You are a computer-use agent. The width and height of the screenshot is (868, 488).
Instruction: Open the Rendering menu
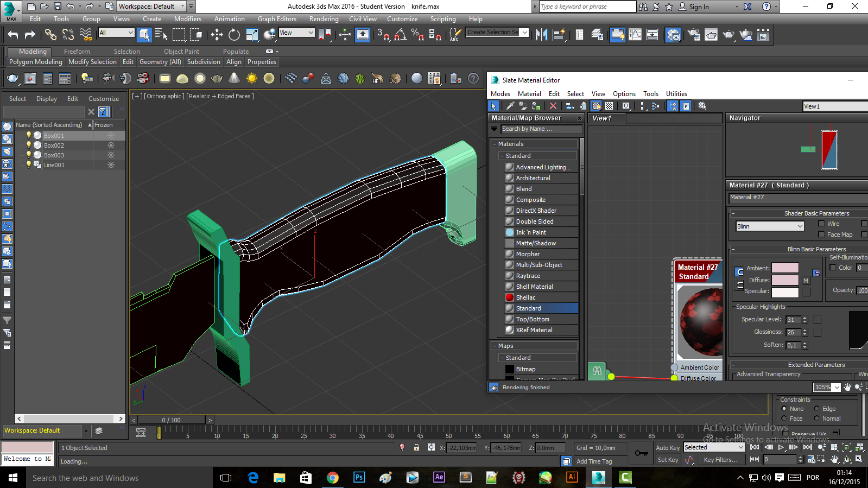[324, 19]
